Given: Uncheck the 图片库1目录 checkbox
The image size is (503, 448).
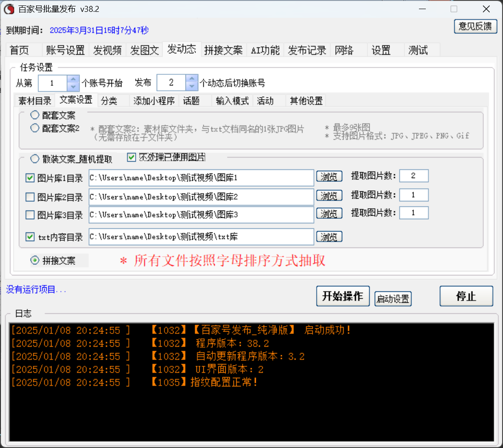Looking at the screenshot, I should pyautogui.click(x=30, y=178).
